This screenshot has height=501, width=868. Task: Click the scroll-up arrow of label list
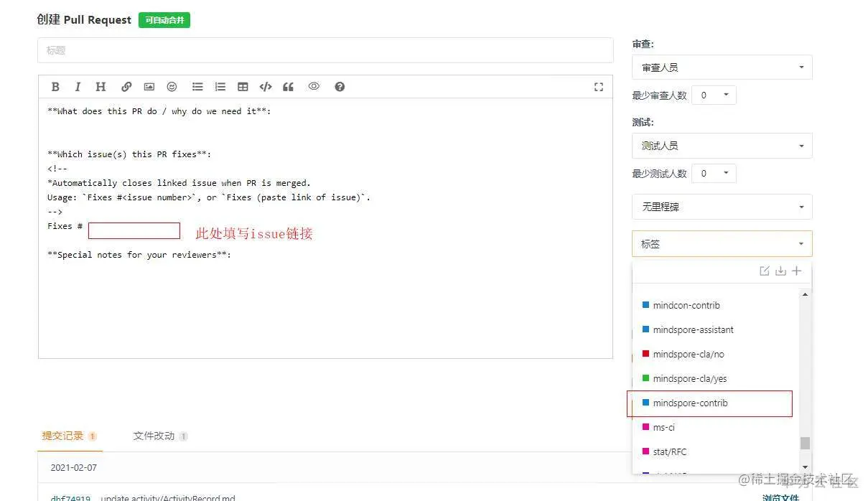pyautogui.click(x=805, y=294)
